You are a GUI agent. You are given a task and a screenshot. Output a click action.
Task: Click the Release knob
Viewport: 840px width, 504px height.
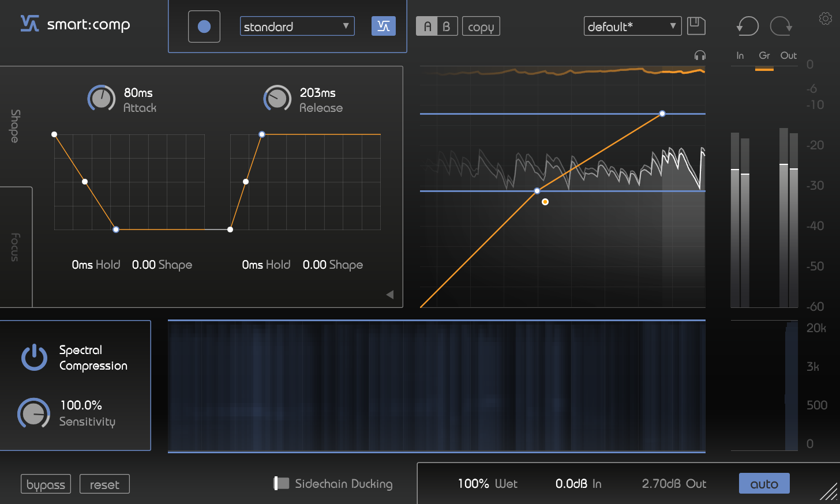(277, 99)
